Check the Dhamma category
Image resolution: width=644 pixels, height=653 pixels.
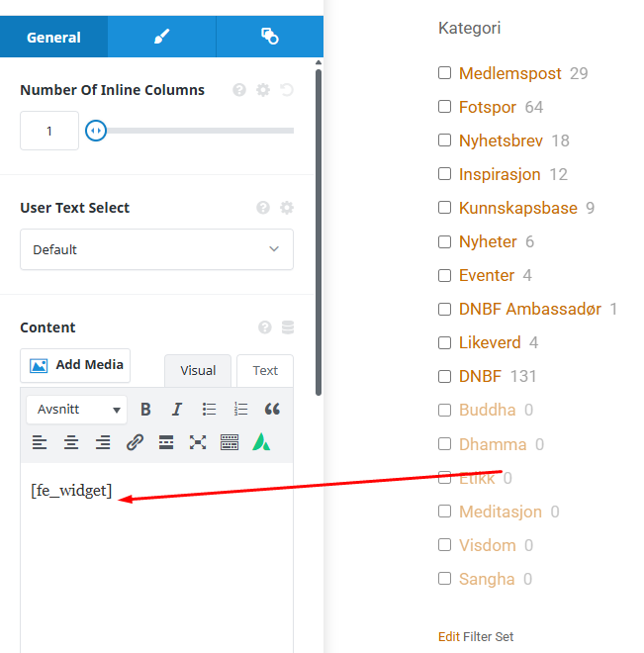444,444
